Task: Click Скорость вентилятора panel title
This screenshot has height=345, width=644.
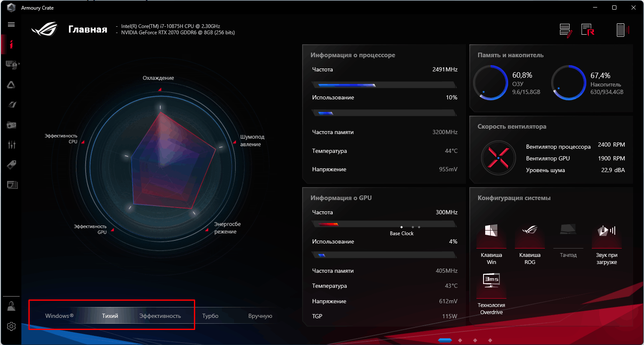Action: 512,127
